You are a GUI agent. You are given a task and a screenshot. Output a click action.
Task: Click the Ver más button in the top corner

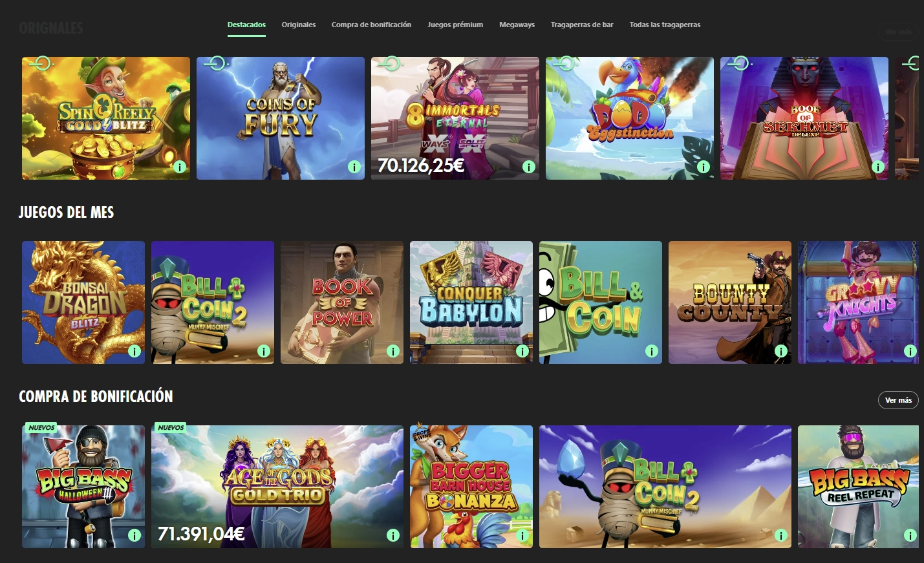900,31
